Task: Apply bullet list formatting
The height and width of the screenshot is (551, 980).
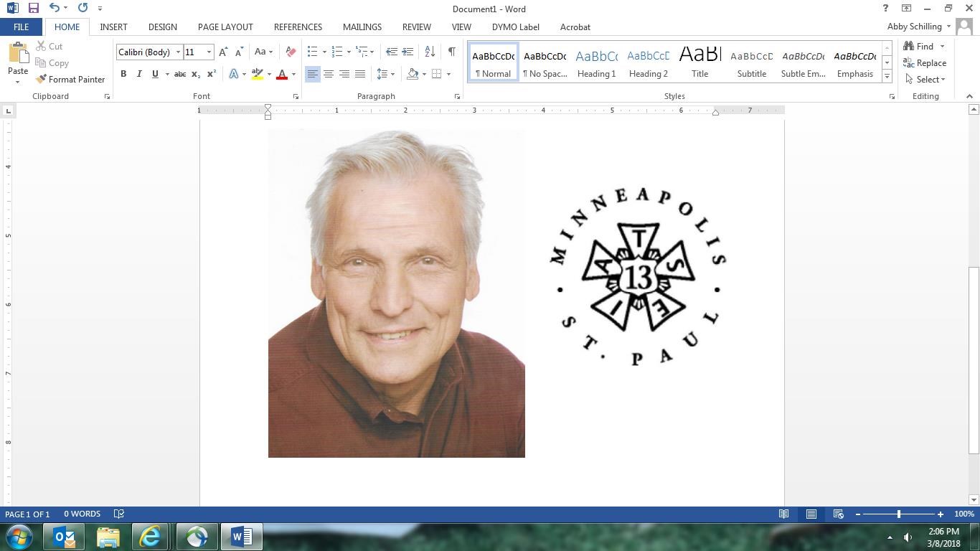Action: 313,52
